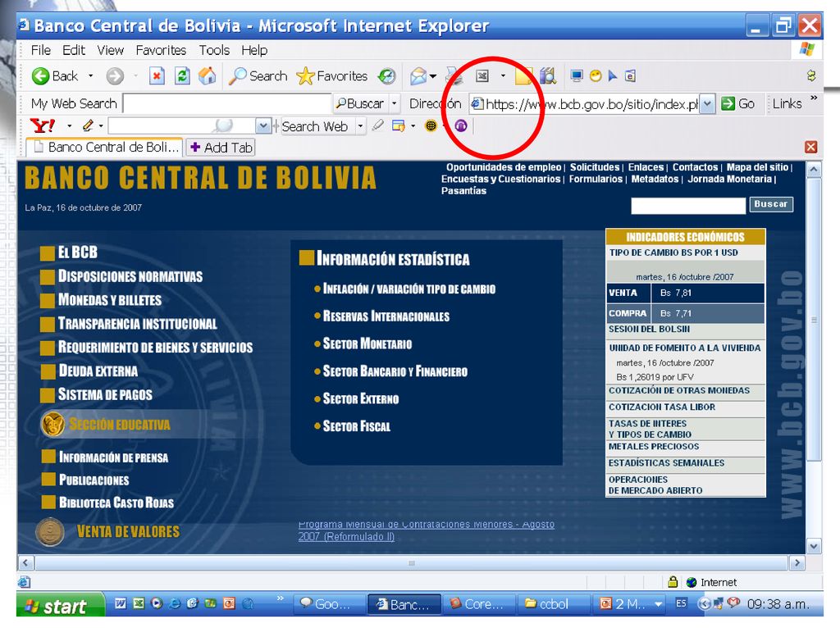Open the View menu
This screenshot has height=628, width=840.
111,50
